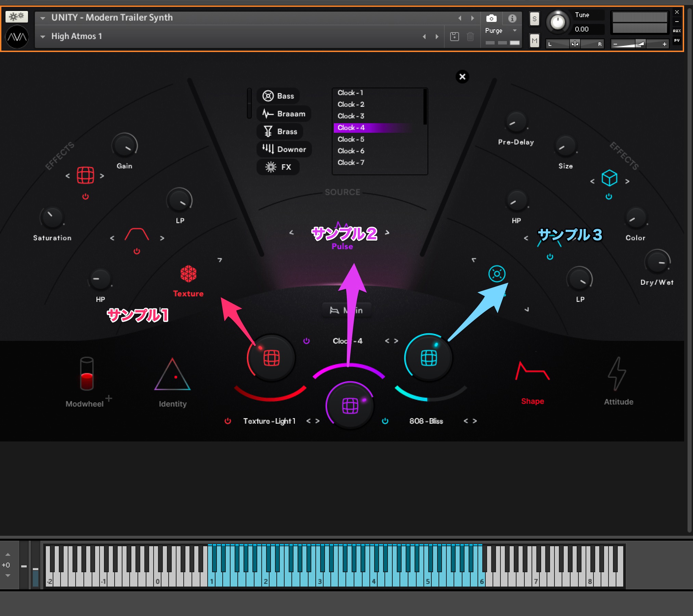The height and width of the screenshot is (616, 693).
Task: Open the Shape envelope icon
Action: point(532,371)
